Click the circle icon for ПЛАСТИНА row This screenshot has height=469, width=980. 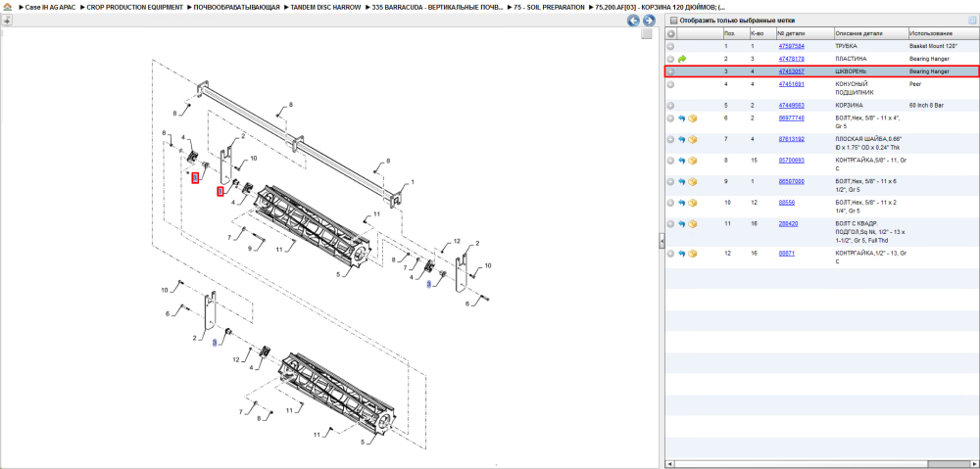(670, 59)
